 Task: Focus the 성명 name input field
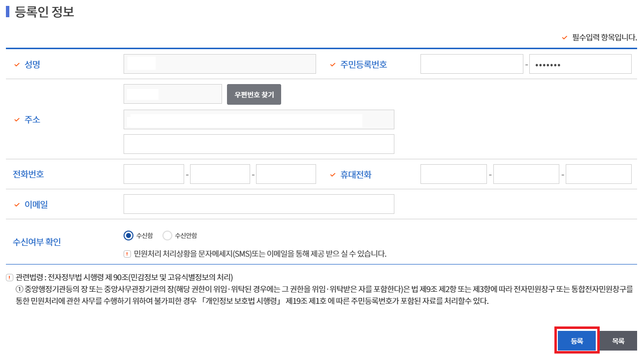(x=220, y=64)
